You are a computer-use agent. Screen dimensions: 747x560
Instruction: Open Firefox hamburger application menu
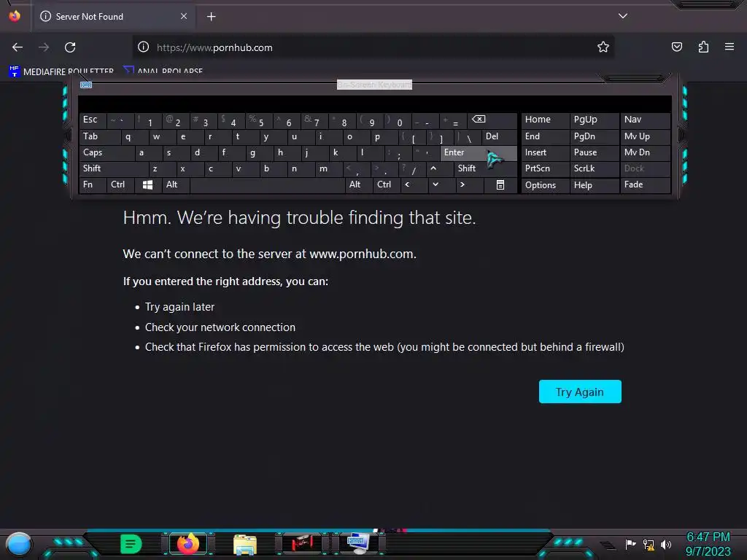pos(729,47)
